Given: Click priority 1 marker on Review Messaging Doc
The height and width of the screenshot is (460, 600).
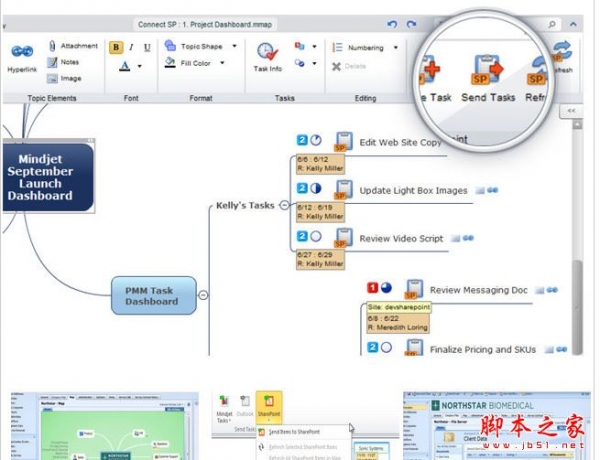Looking at the screenshot, I should [x=372, y=287].
